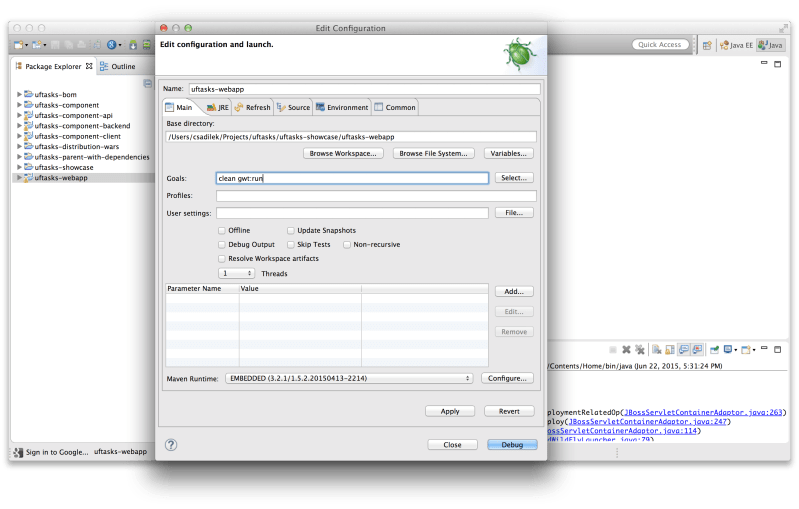
Task: Toggle Show Console on standard output icon
Action: (684, 350)
